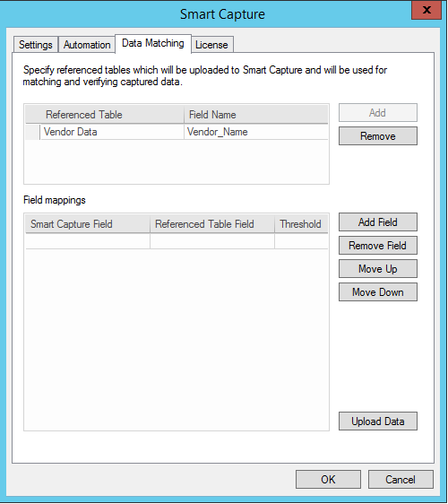
Task: Click the Smart Capture Field column header
Action: 88,224
